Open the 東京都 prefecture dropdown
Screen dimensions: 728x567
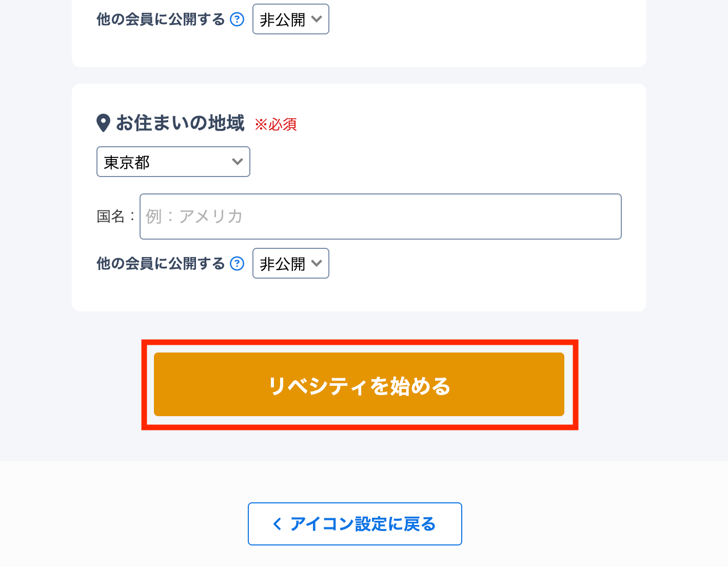point(173,162)
